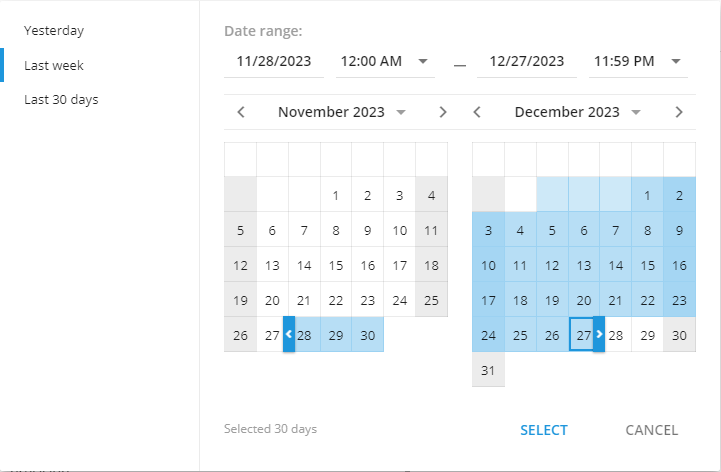Viewport: 721px width, 472px height.
Task: Click the range end handle on December 27
Action: [599, 335]
